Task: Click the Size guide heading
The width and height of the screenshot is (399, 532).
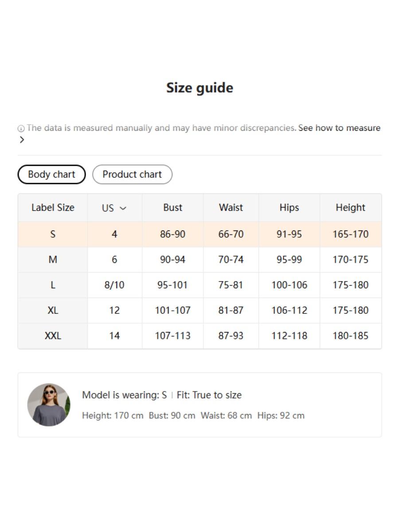Action: pos(199,88)
